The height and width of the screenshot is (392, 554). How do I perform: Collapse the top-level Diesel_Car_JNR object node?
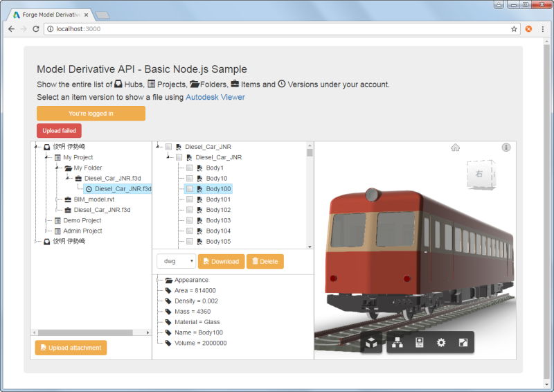158,147
